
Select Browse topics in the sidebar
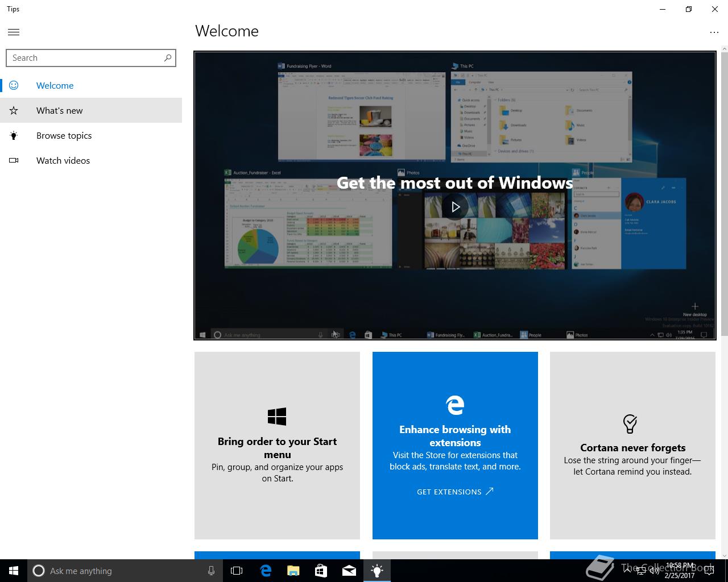(91, 135)
